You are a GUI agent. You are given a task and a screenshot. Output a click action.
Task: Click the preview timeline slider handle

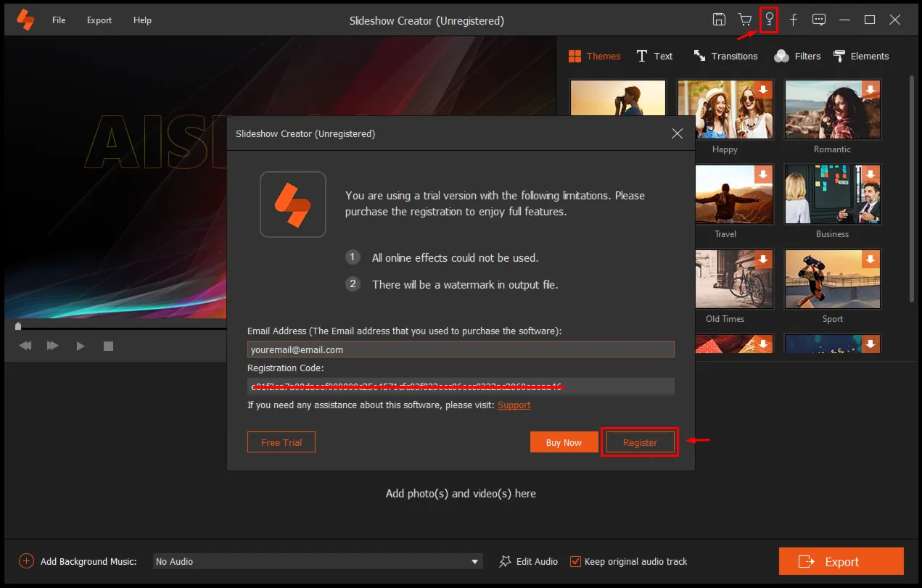(x=18, y=327)
